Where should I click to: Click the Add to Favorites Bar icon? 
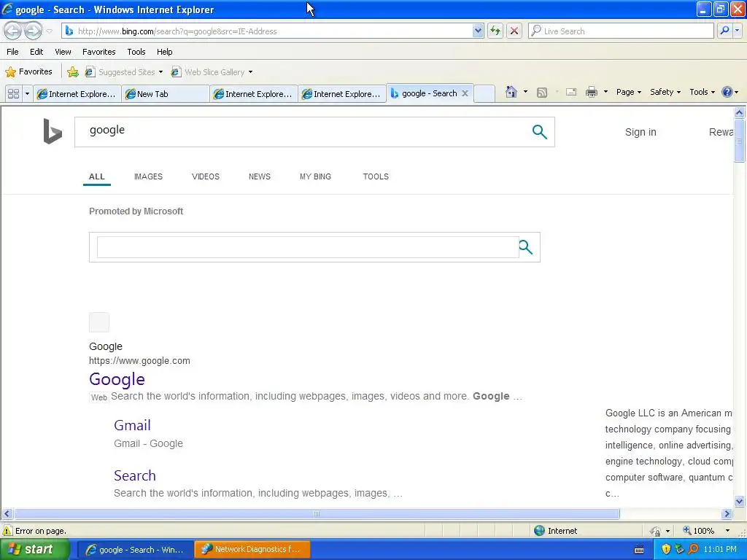pyautogui.click(x=72, y=72)
